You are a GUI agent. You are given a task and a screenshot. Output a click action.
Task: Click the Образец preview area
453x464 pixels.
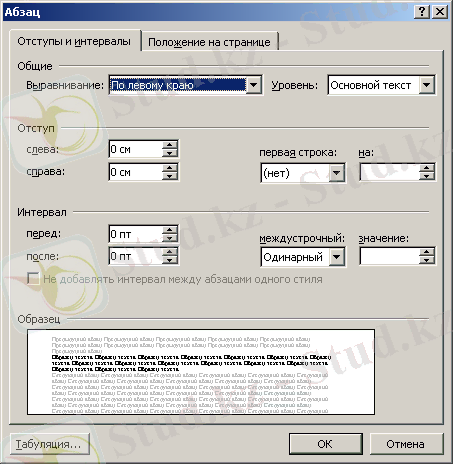[201, 372]
